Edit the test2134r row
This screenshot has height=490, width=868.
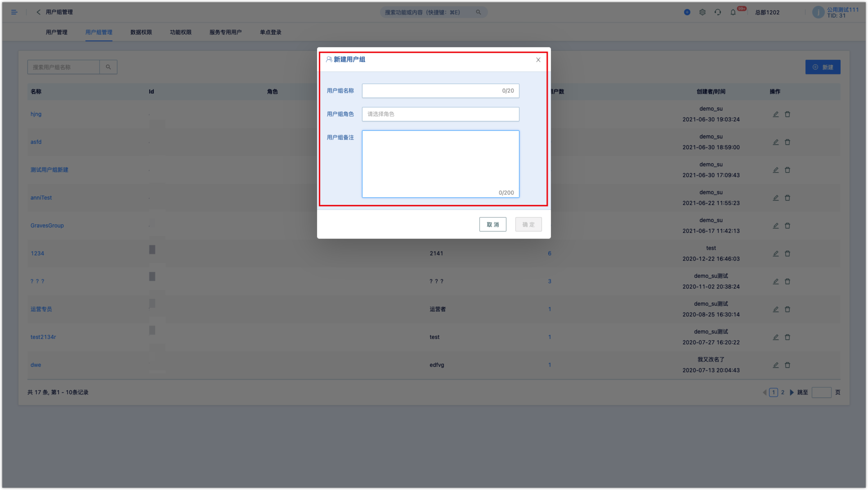coord(776,337)
